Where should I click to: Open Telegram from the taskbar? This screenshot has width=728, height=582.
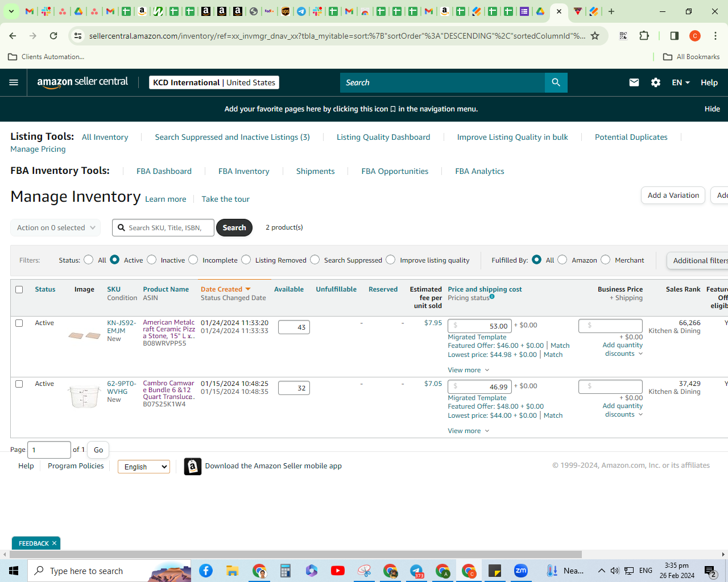tap(416, 571)
